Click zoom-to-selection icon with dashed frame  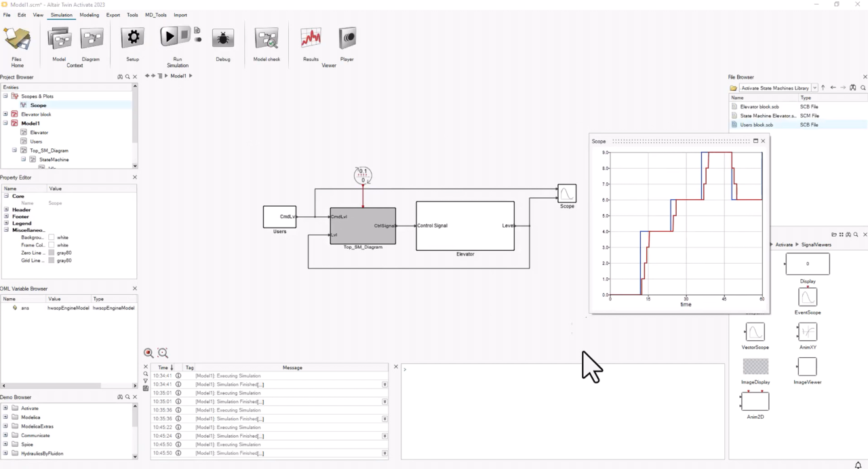coord(163,352)
